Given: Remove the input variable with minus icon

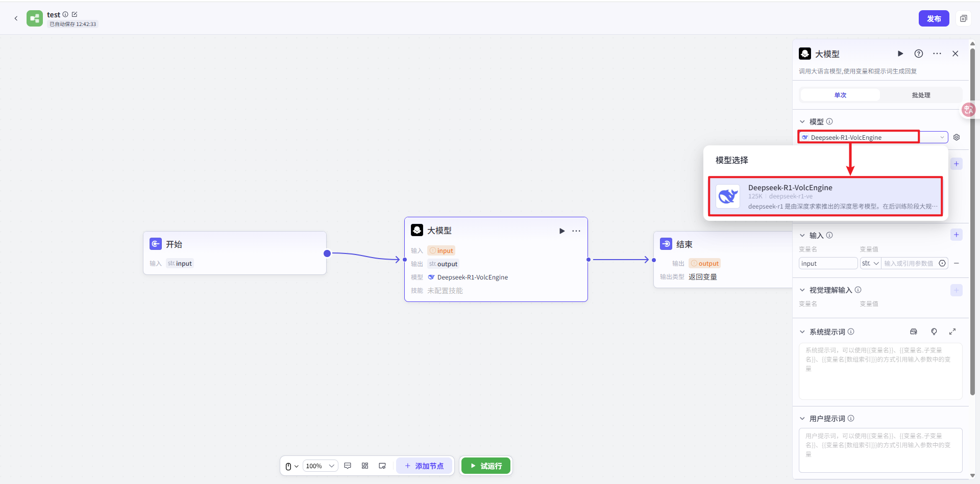Looking at the screenshot, I should tap(957, 263).
